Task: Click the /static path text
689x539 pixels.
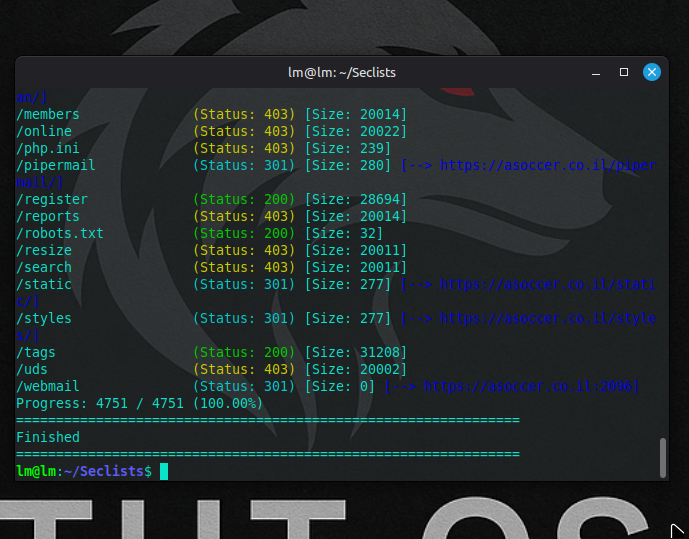Action: [44, 285]
